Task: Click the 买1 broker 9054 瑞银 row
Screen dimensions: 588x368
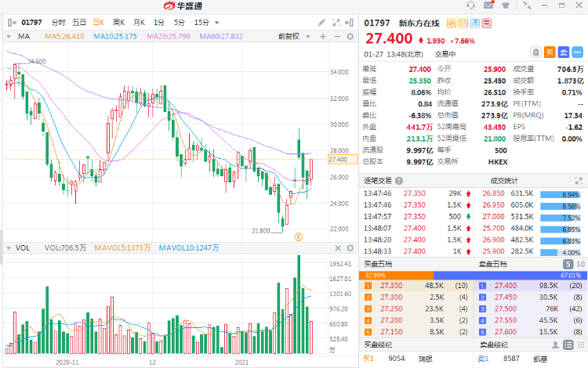Action: 416,359
